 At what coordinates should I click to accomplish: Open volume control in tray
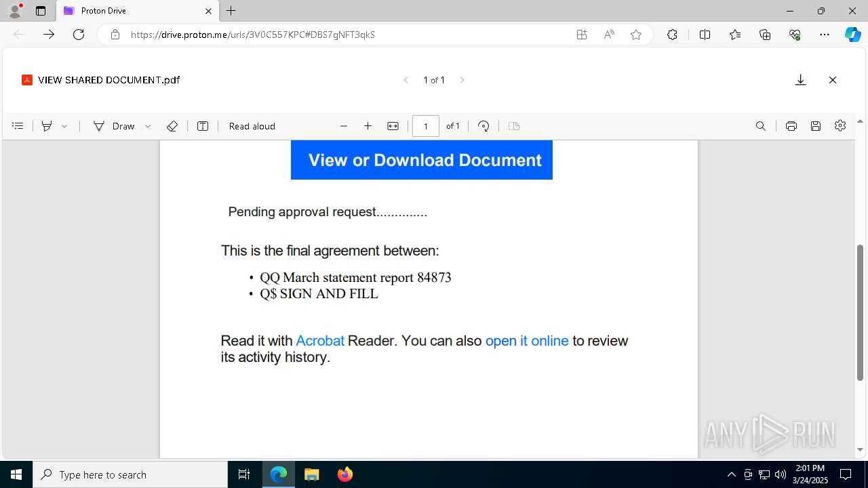coord(780,474)
